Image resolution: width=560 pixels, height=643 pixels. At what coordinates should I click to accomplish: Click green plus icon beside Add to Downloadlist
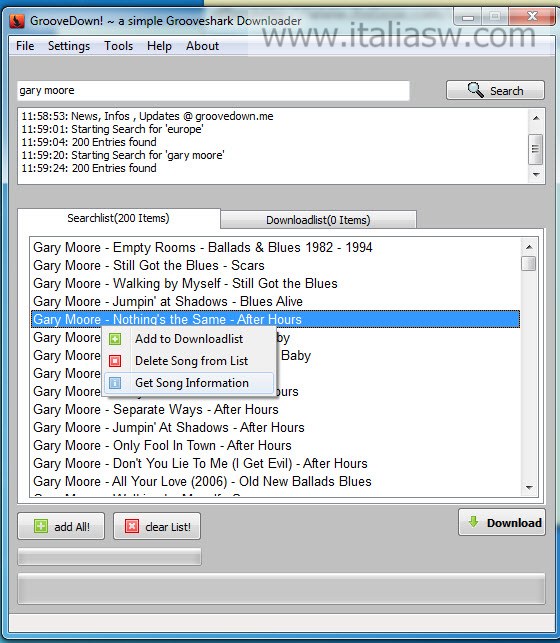[115, 339]
